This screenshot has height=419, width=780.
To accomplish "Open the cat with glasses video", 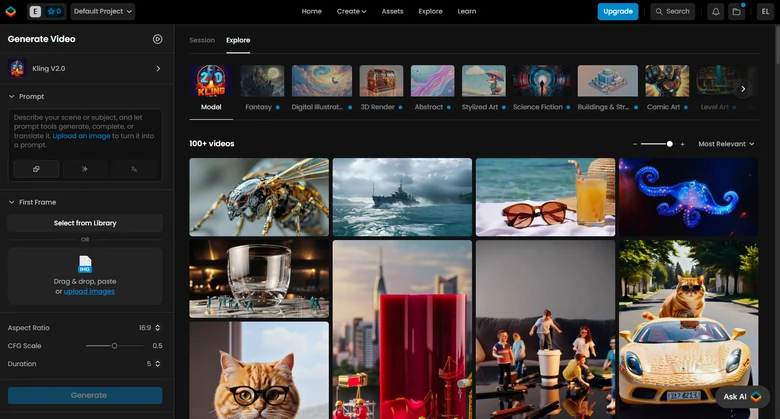I will point(259,370).
